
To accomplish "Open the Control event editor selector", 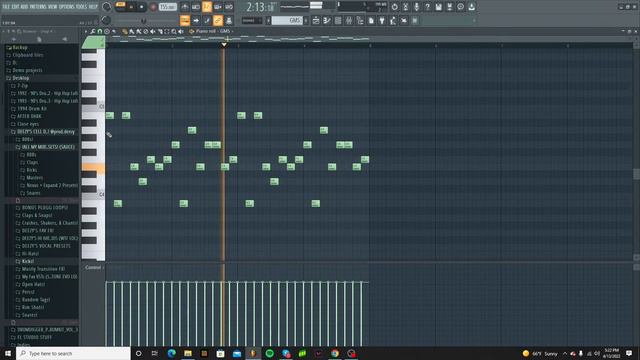I will pyautogui.click(x=94, y=267).
